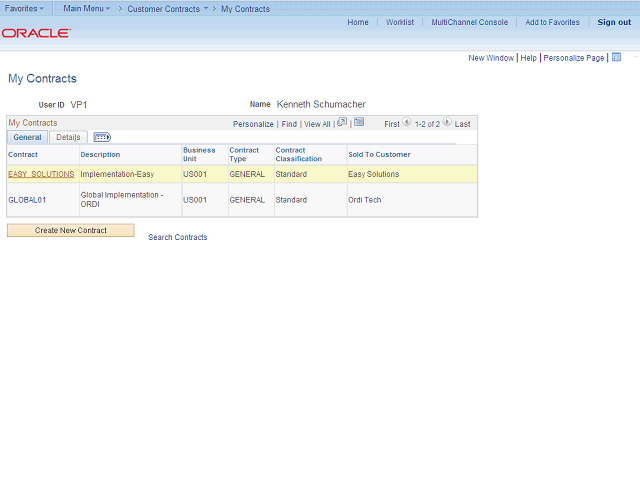
Task: Sort by Business Unit column header
Action: pos(199,155)
